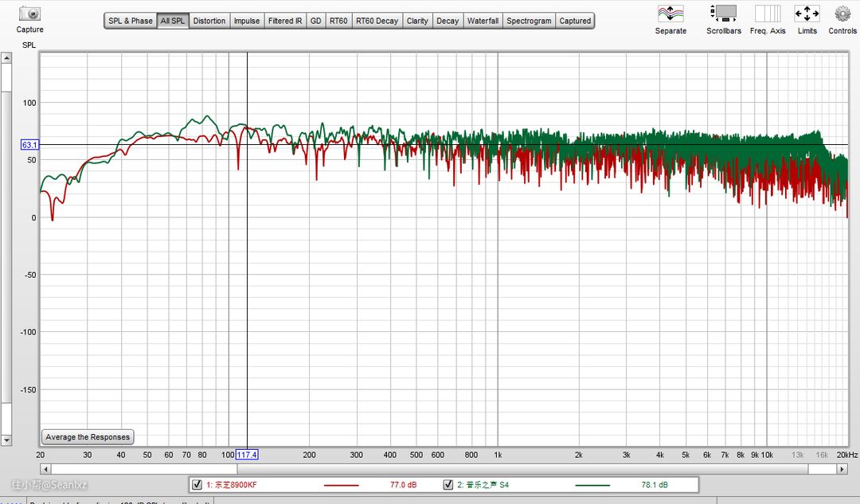This screenshot has width=860, height=504.
Task: Uncheck the 音乐之声 S4 trace checkbox
Action: point(448,484)
